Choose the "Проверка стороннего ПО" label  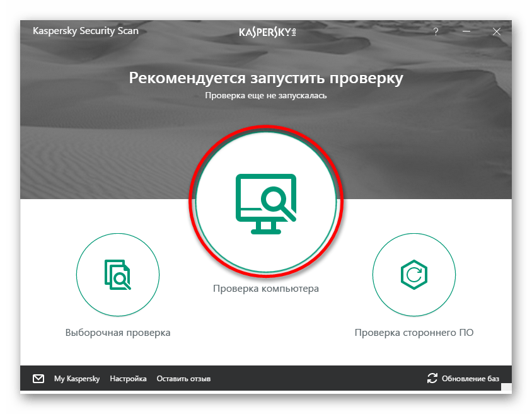point(413,332)
